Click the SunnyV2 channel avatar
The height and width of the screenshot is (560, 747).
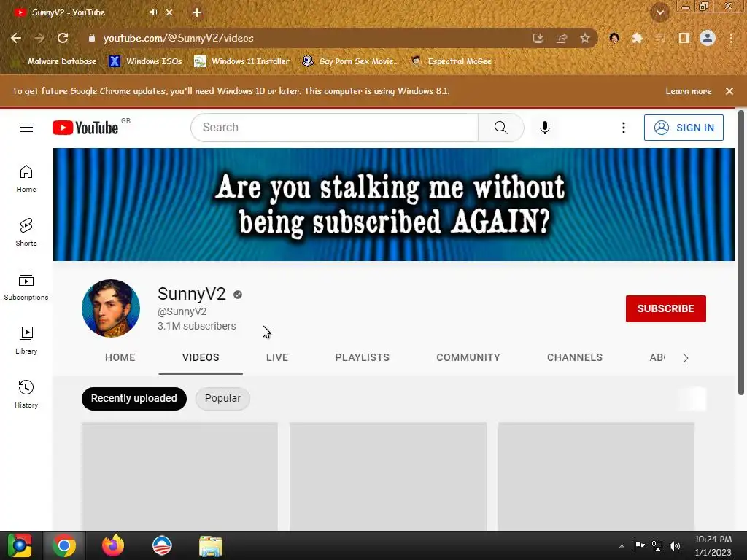point(111,308)
